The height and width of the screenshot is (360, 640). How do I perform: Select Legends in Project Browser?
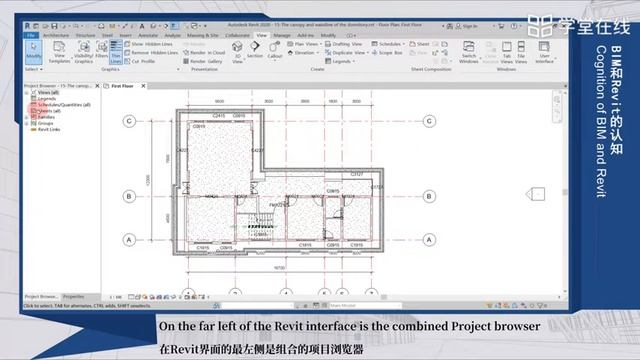[x=47, y=99]
